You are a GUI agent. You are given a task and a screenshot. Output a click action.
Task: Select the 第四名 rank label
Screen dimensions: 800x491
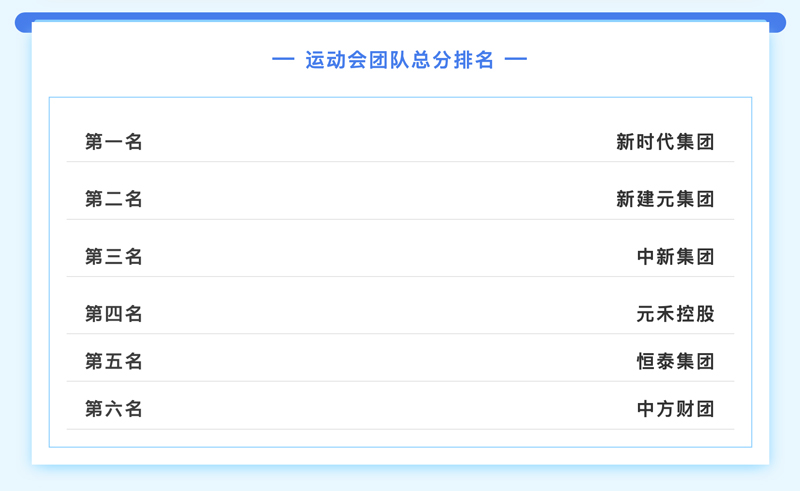[x=113, y=314]
